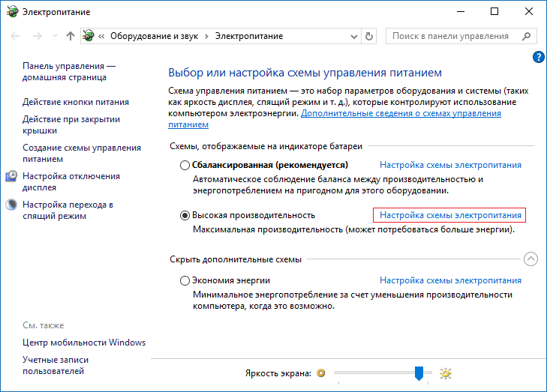
Task: Click the bright sun brightness icon
Action: point(446,373)
